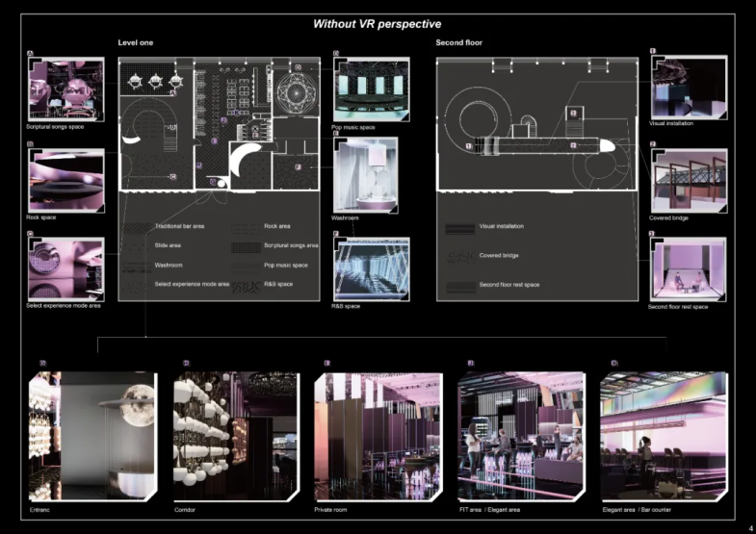Click the Level one floor plan heading

pos(135,43)
